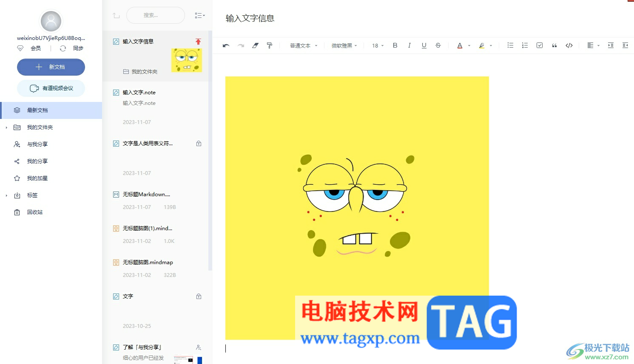Toggle underline formatting
Viewport: 634px width, 364px height.
click(x=424, y=45)
